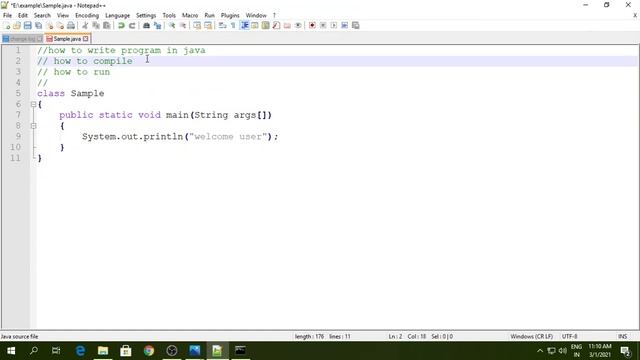Click the Save All toolbar icon
The width and height of the screenshot is (640, 360).
coord(38,25)
